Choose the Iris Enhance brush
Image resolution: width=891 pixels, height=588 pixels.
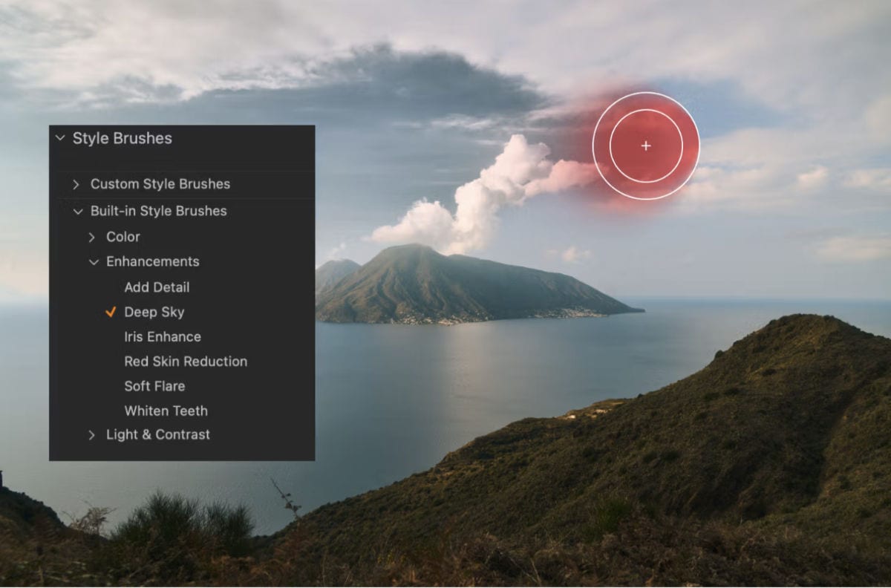point(162,336)
